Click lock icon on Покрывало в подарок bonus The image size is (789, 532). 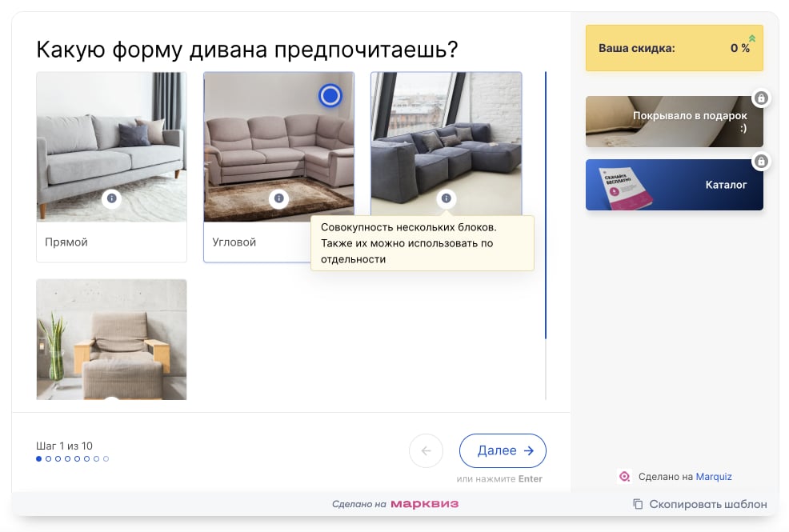(761, 98)
